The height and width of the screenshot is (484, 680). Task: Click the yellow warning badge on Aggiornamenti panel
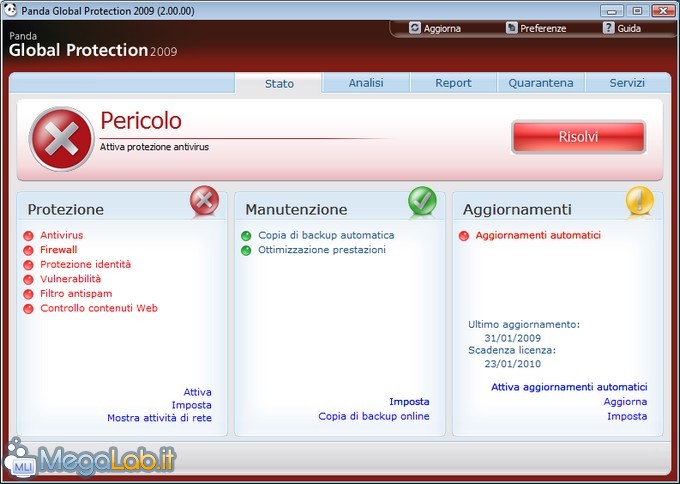640,201
